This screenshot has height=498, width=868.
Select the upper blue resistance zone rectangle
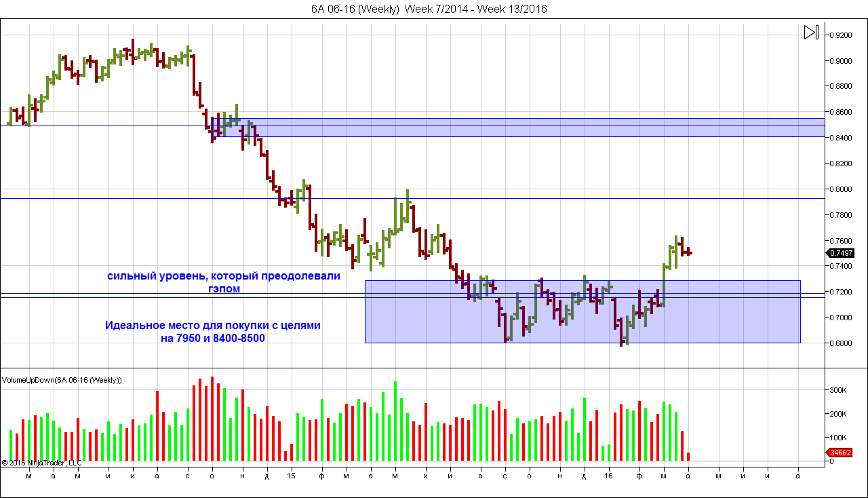tap(518, 128)
